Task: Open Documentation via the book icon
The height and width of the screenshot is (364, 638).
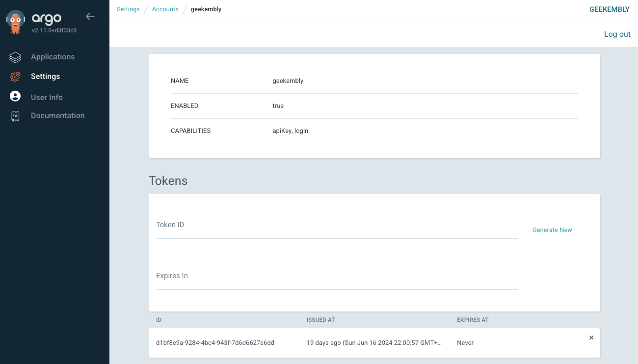Action: click(15, 115)
